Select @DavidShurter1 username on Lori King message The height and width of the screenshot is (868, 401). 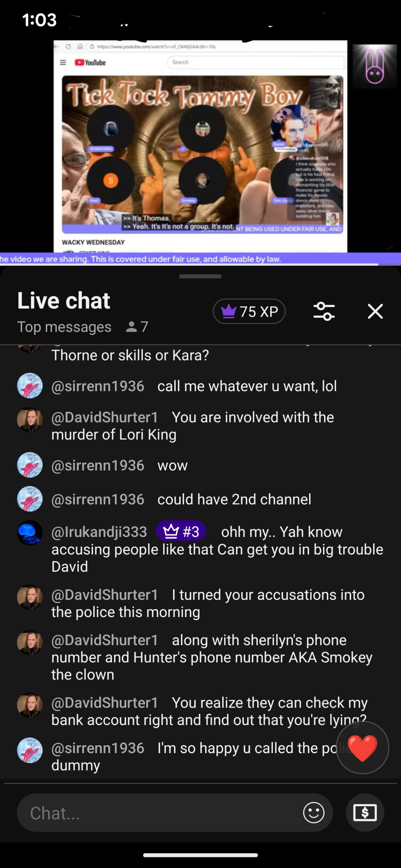click(x=104, y=417)
